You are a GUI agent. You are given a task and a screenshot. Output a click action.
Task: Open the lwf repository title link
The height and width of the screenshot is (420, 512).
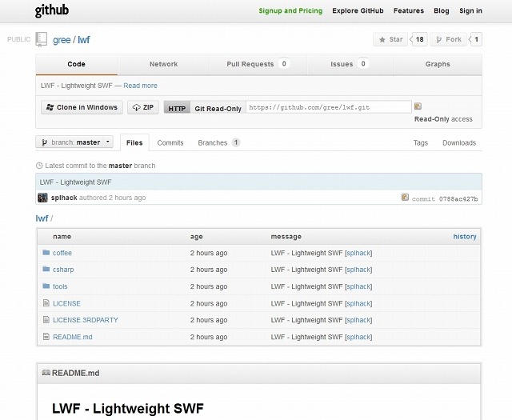pyautogui.click(x=84, y=40)
